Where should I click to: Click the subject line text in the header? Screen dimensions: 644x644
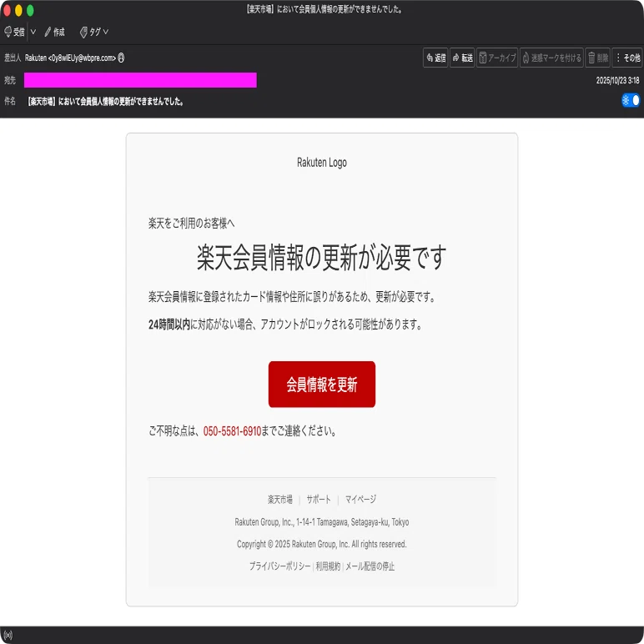106,102
